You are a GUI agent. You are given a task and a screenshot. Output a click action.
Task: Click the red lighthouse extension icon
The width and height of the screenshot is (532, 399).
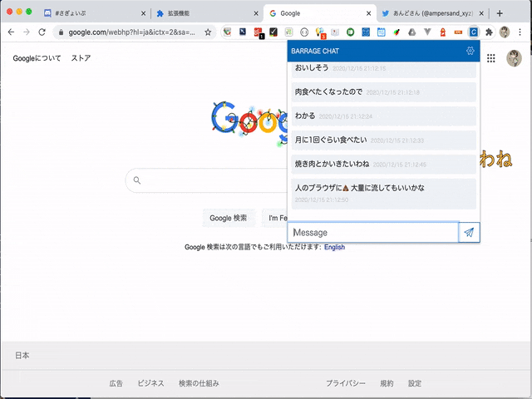click(443, 32)
